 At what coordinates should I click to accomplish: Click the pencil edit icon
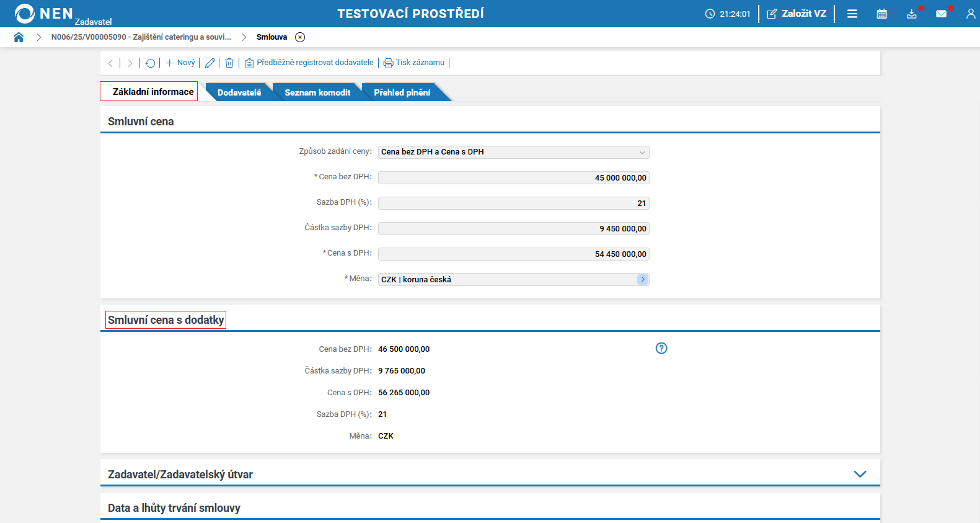tap(210, 63)
